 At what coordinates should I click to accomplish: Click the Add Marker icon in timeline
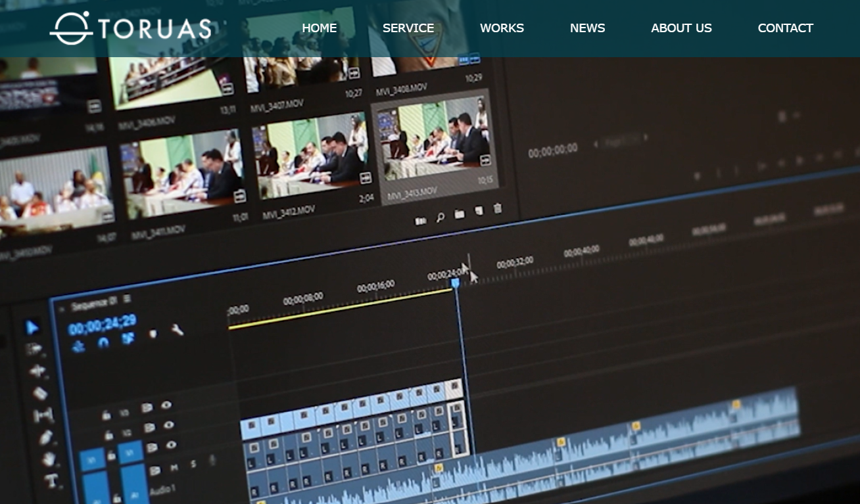153,334
